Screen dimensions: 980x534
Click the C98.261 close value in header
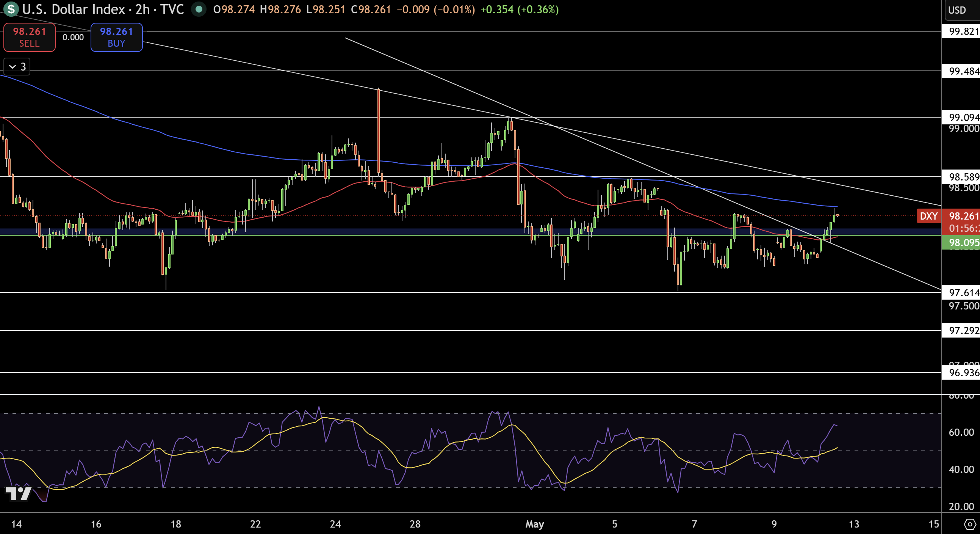(371, 9)
